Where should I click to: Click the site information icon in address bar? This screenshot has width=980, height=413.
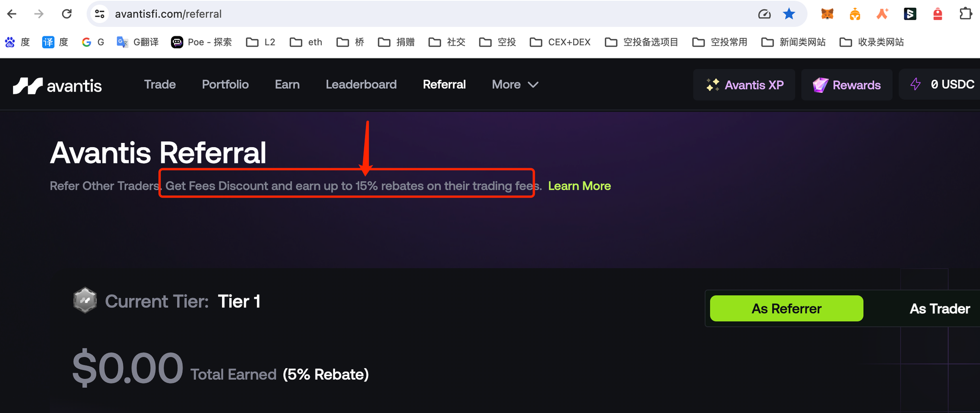(100, 14)
